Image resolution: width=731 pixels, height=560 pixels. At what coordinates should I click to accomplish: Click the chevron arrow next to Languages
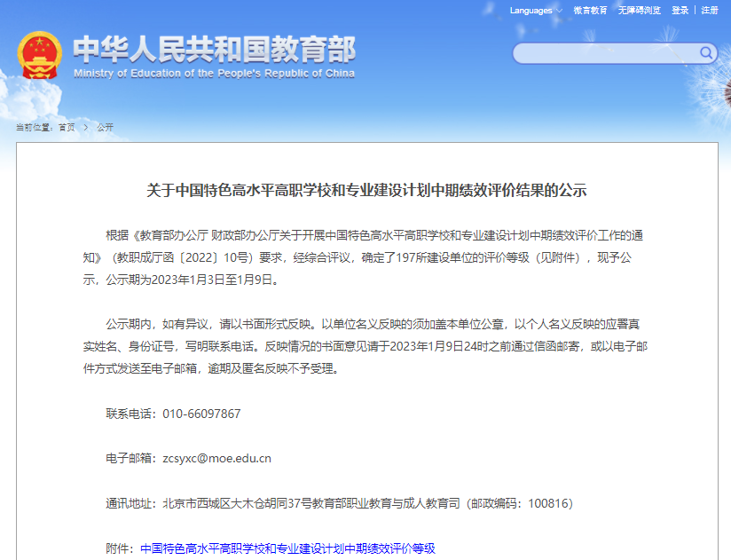pyautogui.click(x=558, y=11)
